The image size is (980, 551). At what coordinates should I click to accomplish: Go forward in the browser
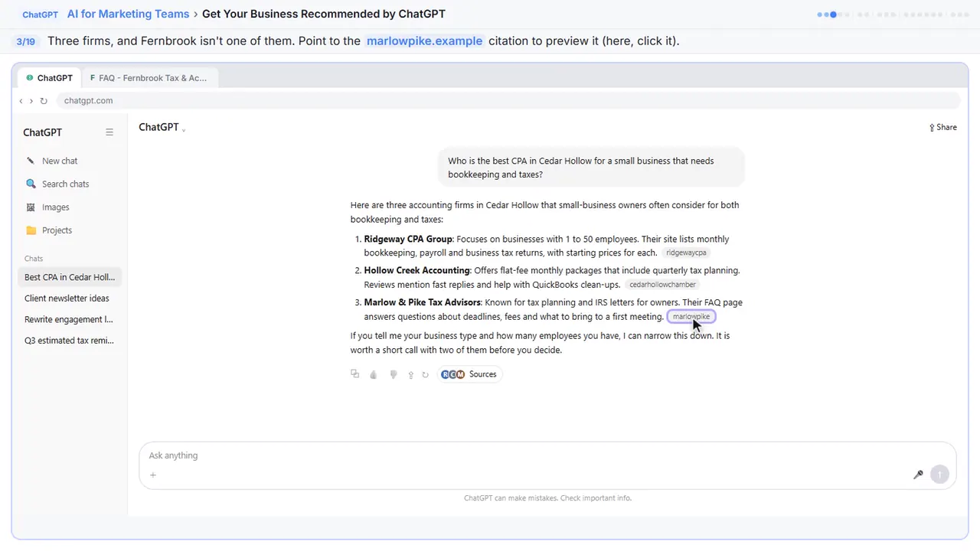[x=31, y=101]
